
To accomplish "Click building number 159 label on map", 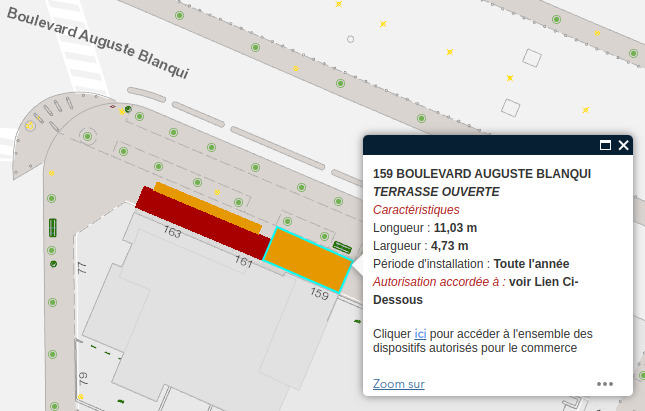I will [x=319, y=294].
